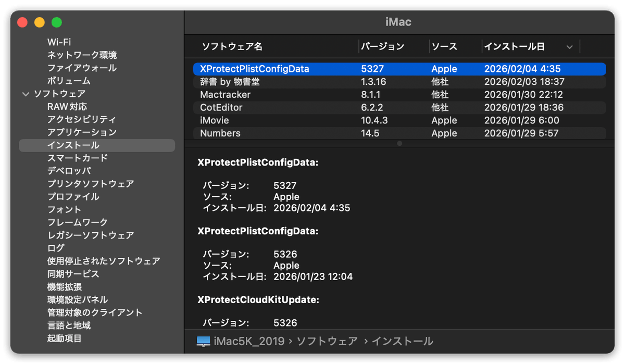The height and width of the screenshot is (364, 625).
Task: Select the 辞書 by 物書堂 row
Action: [399, 82]
